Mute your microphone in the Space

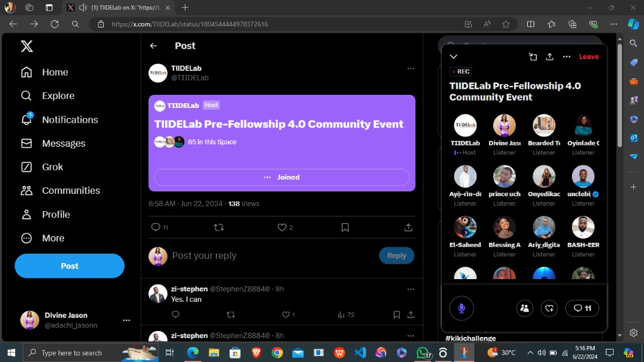[x=462, y=308]
